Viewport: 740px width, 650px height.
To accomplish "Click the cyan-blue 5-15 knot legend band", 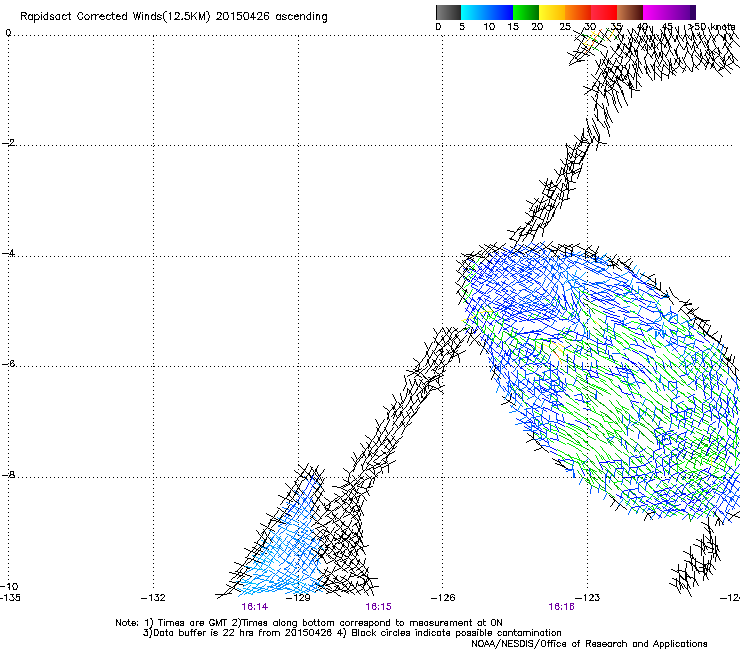I will 487,12.
